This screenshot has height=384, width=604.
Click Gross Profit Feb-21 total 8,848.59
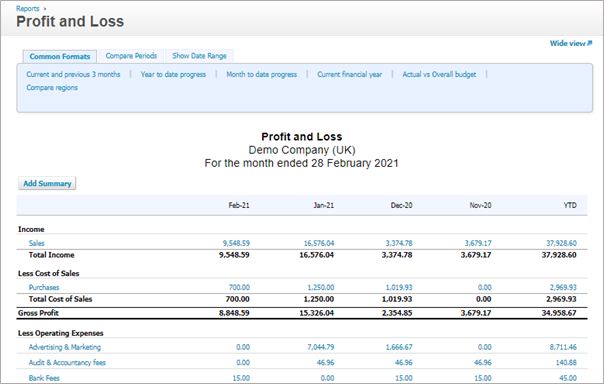coord(234,313)
